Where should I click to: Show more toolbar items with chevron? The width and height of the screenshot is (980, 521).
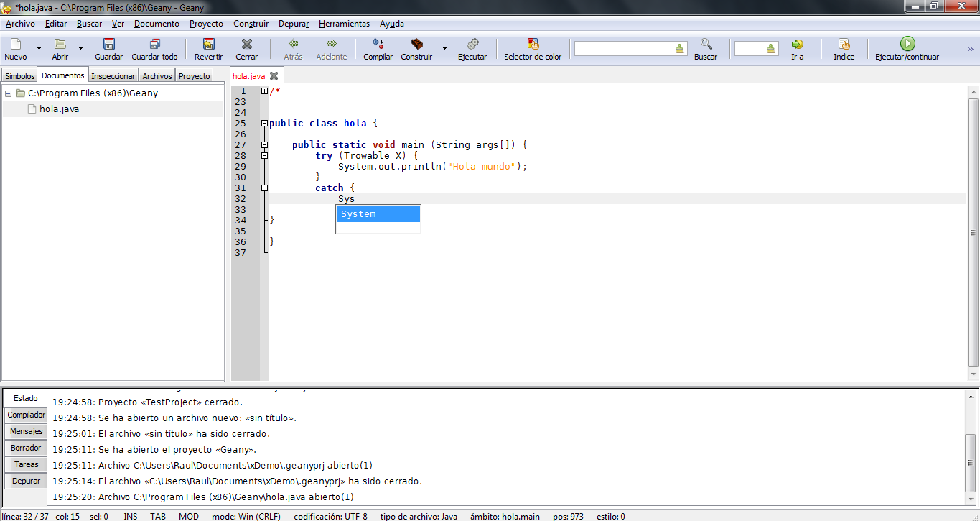click(971, 49)
